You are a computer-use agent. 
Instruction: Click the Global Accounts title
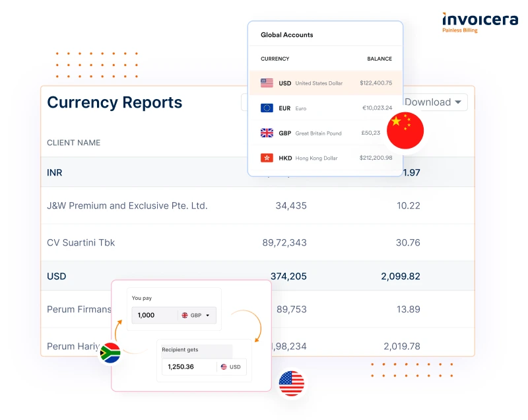click(x=286, y=35)
